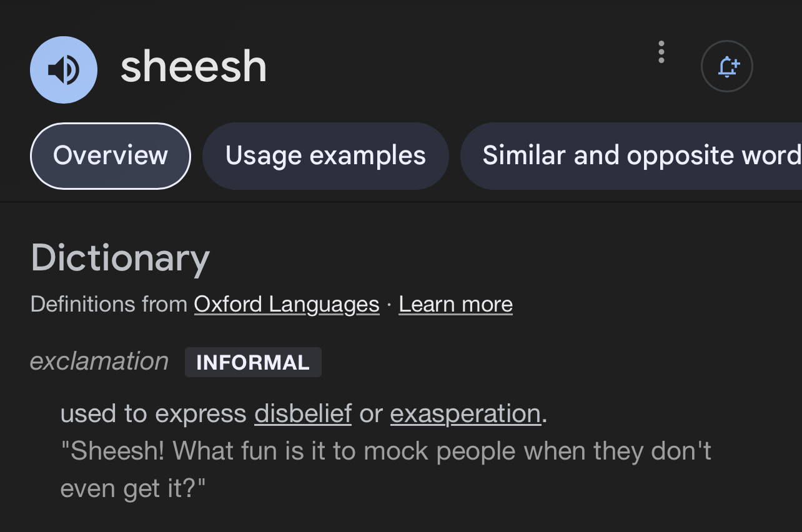Open the three-dot more options menu
802x532 pixels.
coord(661,52)
